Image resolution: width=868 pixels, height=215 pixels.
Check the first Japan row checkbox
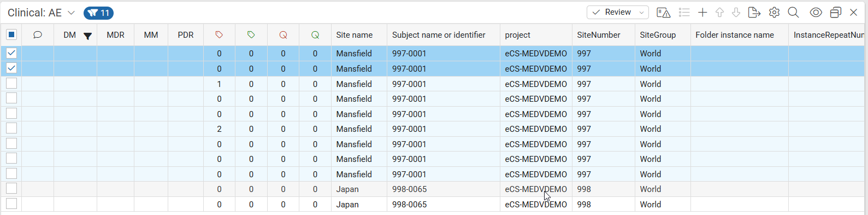(11, 188)
